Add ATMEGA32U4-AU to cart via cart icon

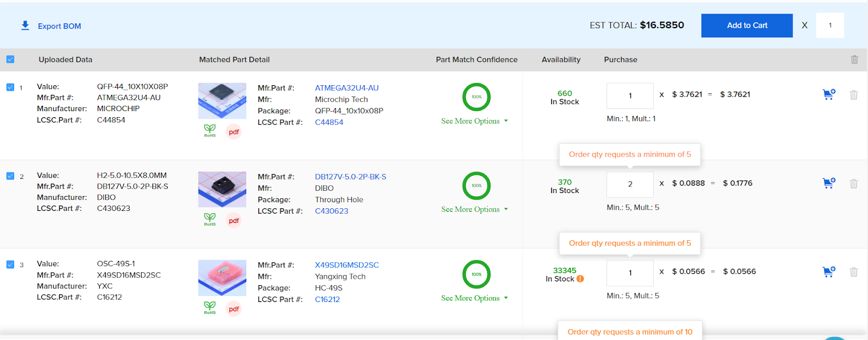point(828,94)
